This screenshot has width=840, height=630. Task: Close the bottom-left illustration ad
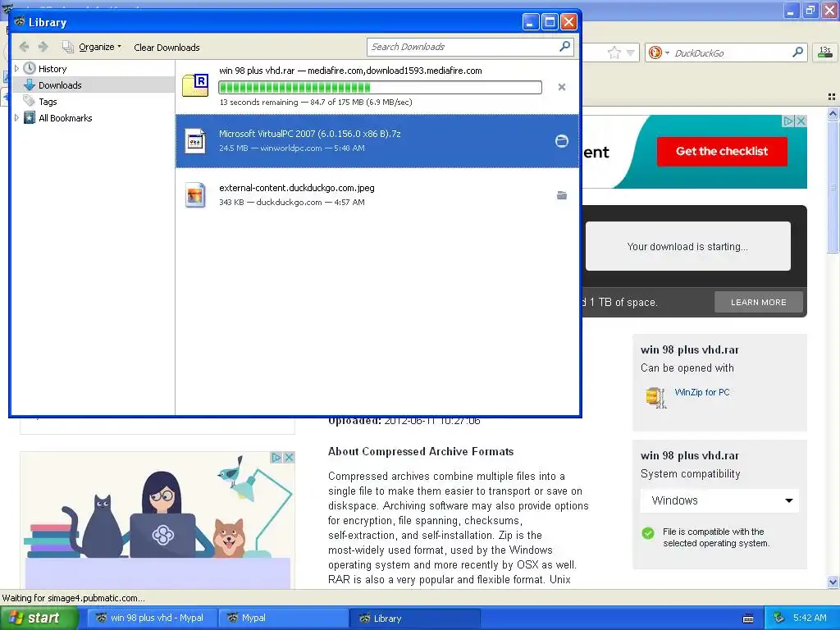click(289, 457)
